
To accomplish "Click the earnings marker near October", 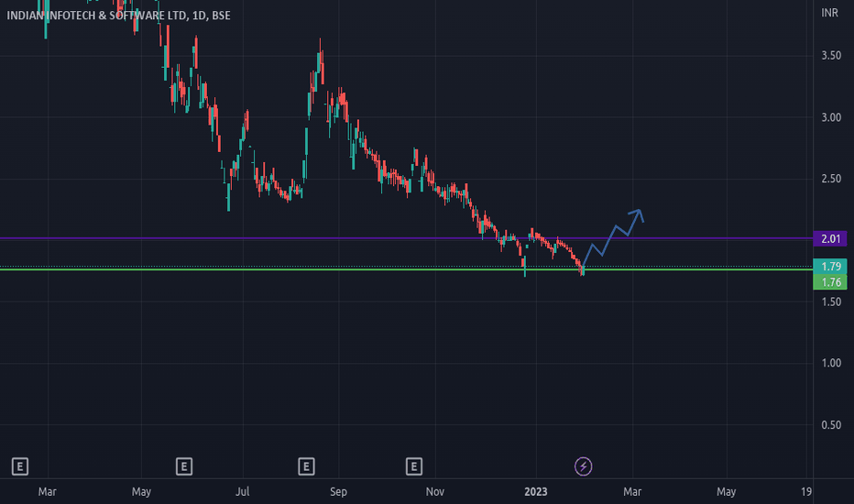I will point(414,466).
